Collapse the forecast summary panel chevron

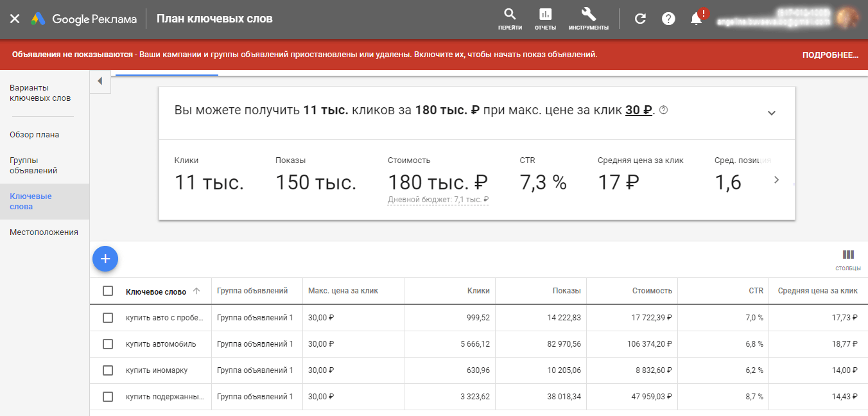(772, 112)
